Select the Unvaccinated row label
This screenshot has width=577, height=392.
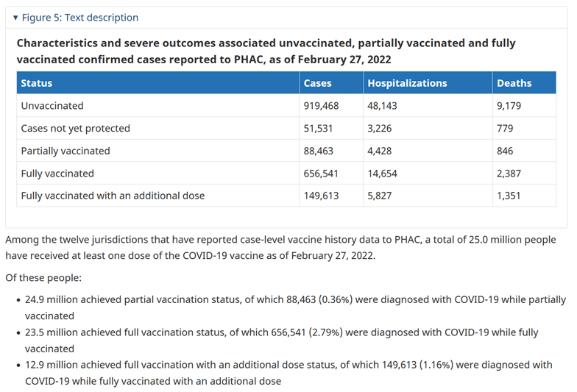click(52, 106)
